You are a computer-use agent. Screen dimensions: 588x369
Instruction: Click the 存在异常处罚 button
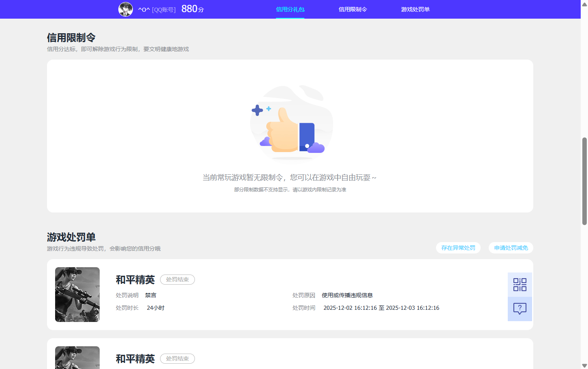(458, 248)
